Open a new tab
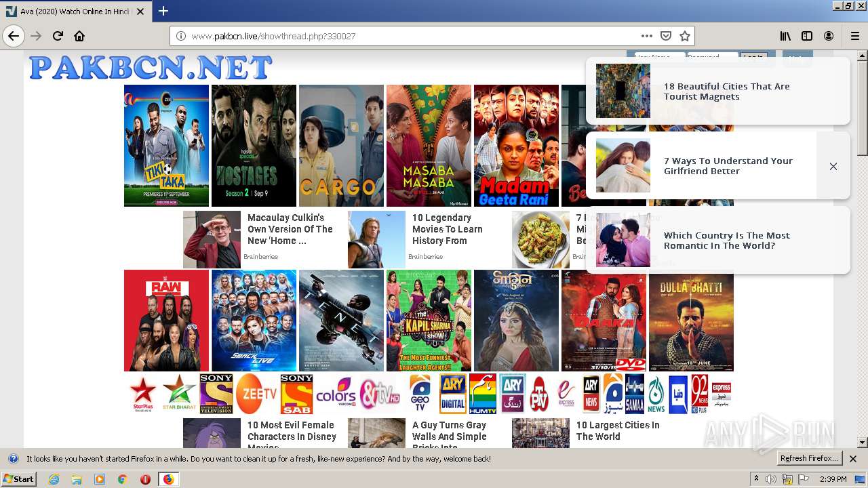This screenshot has height=488, width=868. pos(163,12)
